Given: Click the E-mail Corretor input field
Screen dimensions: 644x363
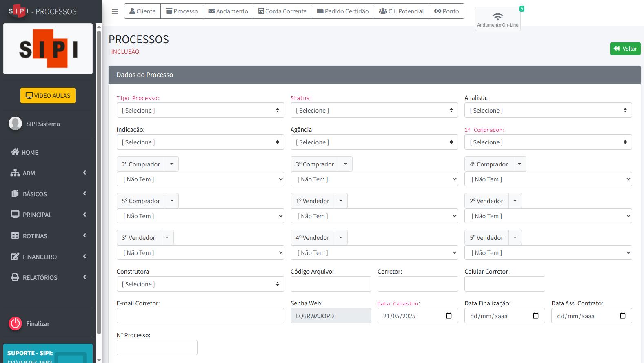Looking at the screenshot, I should click(200, 316).
